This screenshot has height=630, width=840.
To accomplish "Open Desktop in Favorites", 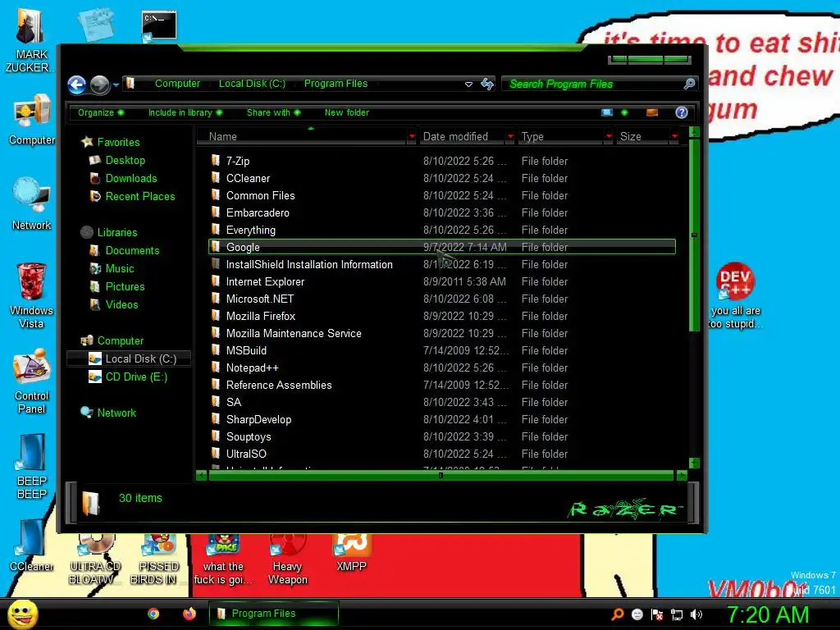I will pos(125,160).
